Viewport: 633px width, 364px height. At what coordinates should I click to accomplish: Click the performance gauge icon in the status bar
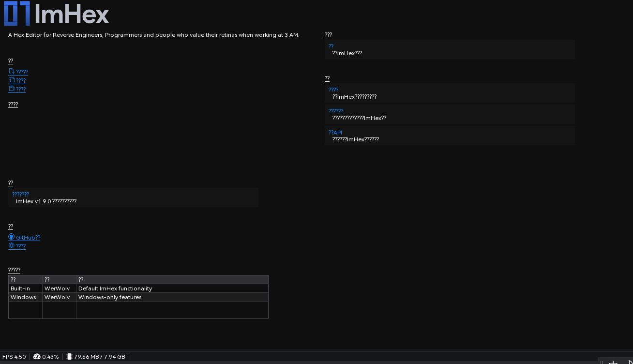pyautogui.click(x=36, y=357)
